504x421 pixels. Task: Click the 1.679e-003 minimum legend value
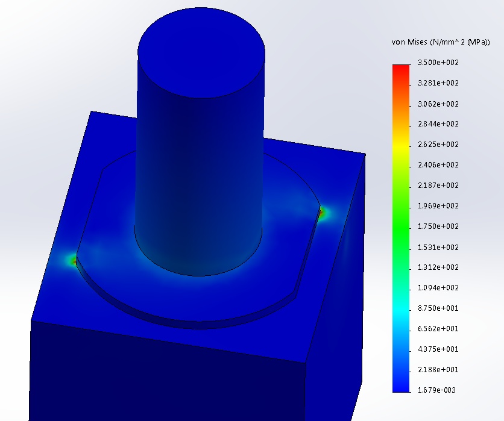tap(437, 390)
